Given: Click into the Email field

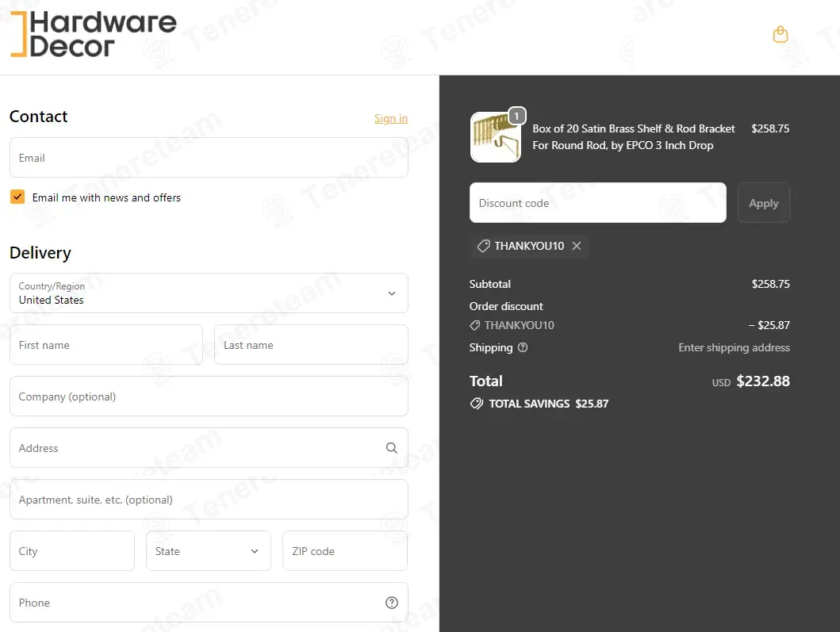Looking at the screenshot, I should (x=209, y=158).
